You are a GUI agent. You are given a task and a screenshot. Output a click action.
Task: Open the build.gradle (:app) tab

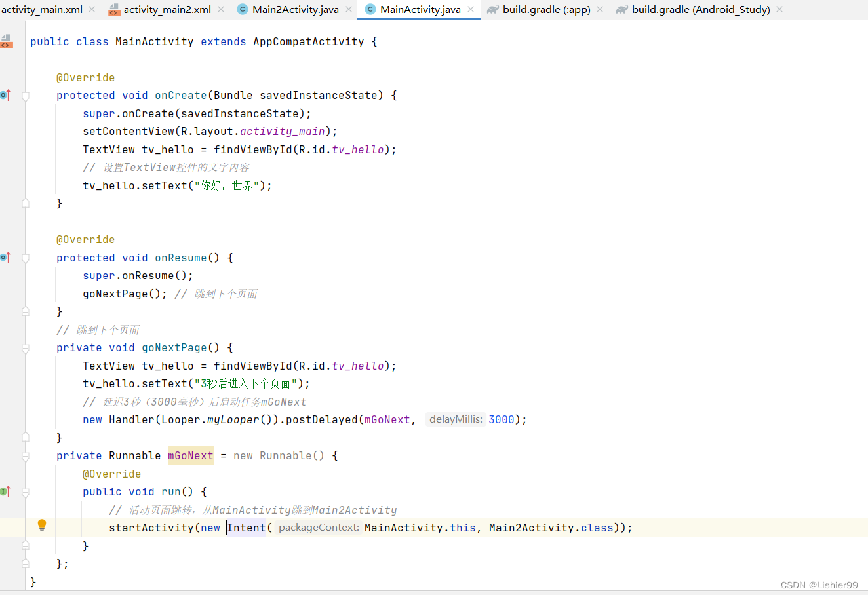pos(547,9)
